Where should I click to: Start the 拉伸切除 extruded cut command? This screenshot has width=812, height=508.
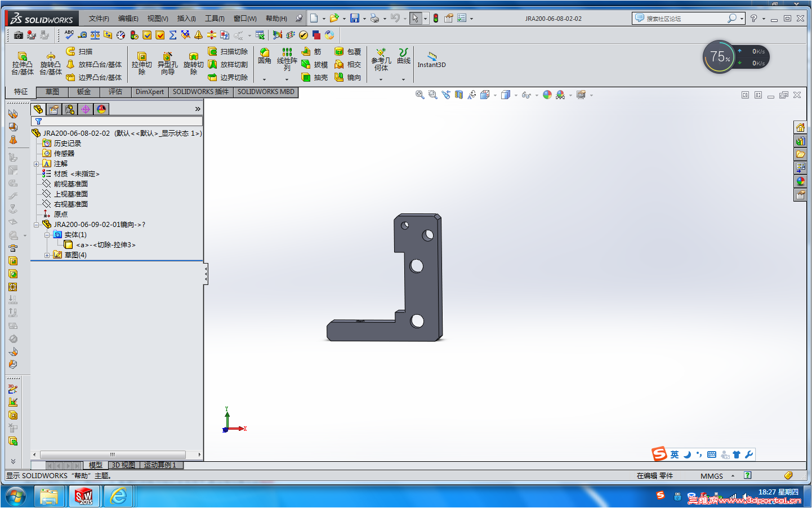click(x=142, y=63)
